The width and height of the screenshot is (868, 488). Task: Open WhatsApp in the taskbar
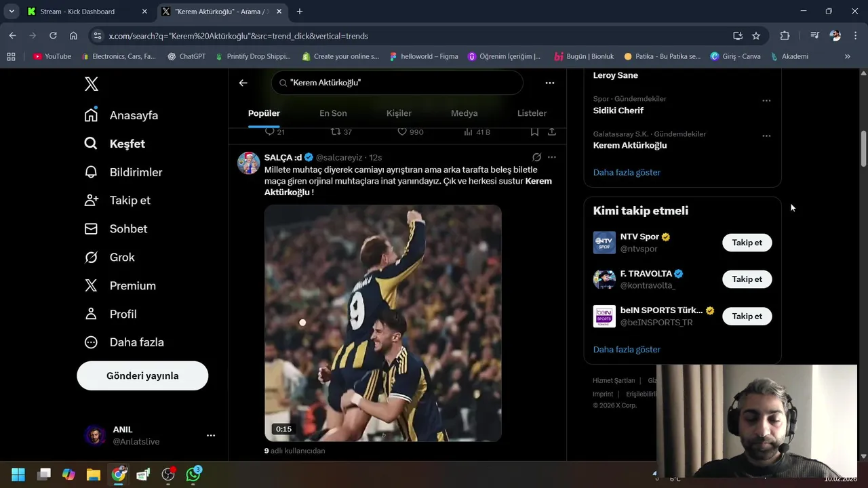click(x=193, y=474)
